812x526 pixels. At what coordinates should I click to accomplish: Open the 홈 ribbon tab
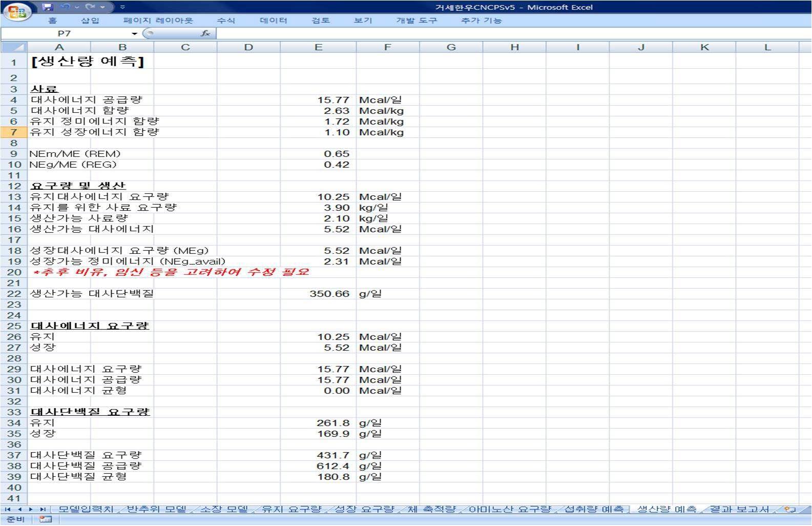[x=52, y=21]
